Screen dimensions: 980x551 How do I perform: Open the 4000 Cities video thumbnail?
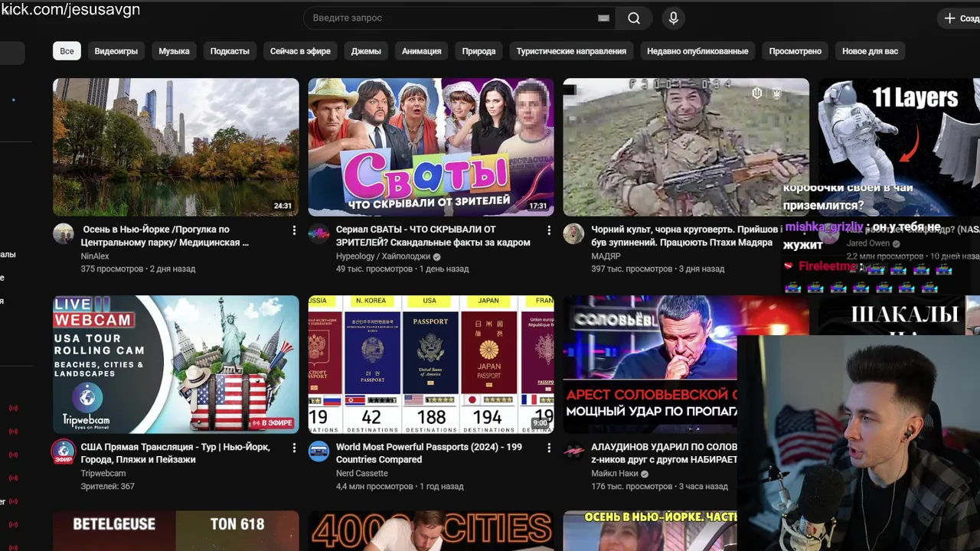(x=431, y=531)
